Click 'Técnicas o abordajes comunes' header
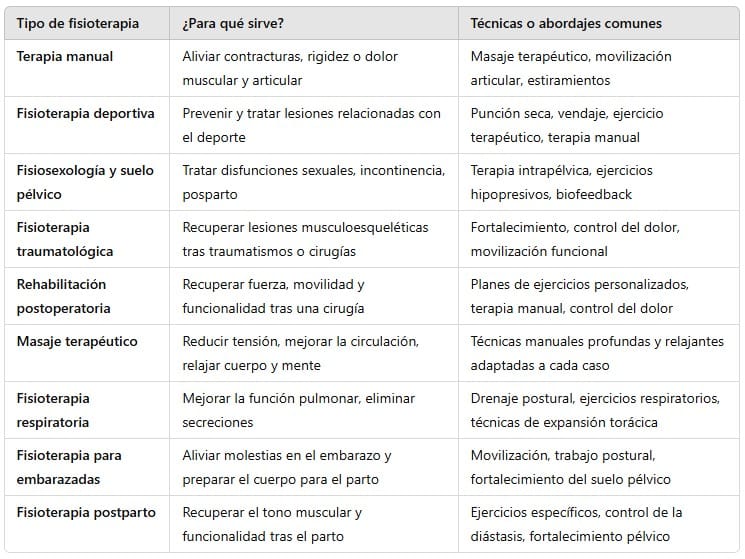Screen dimensions: 745x559 click(x=566, y=23)
